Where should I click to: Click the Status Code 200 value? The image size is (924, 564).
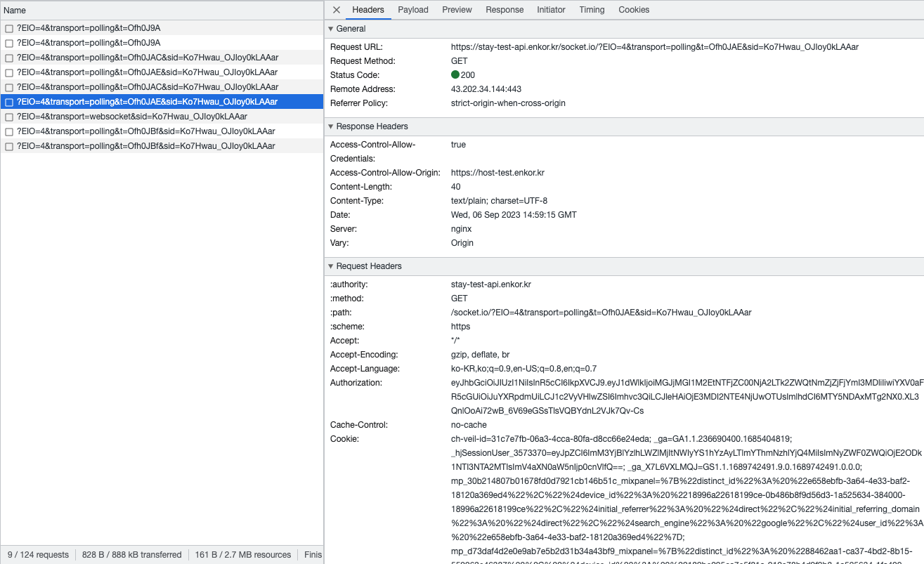pos(468,75)
